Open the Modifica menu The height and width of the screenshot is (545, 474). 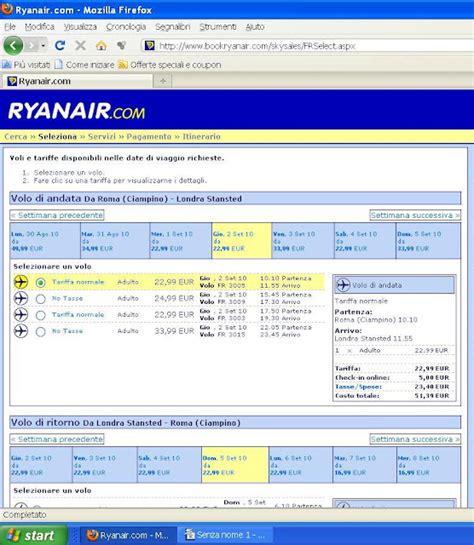(39, 27)
